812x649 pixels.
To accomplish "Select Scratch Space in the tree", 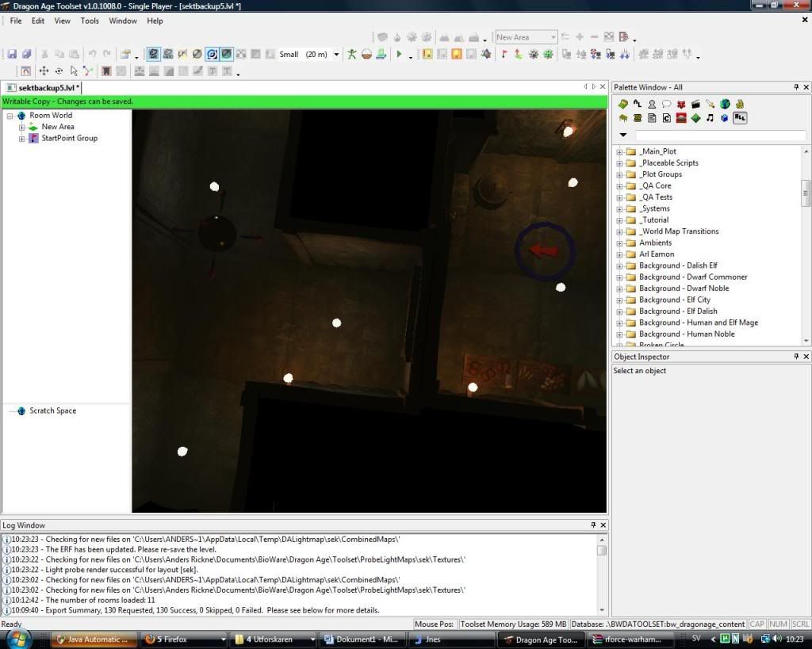I will pyautogui.click(x=52, y=410).
